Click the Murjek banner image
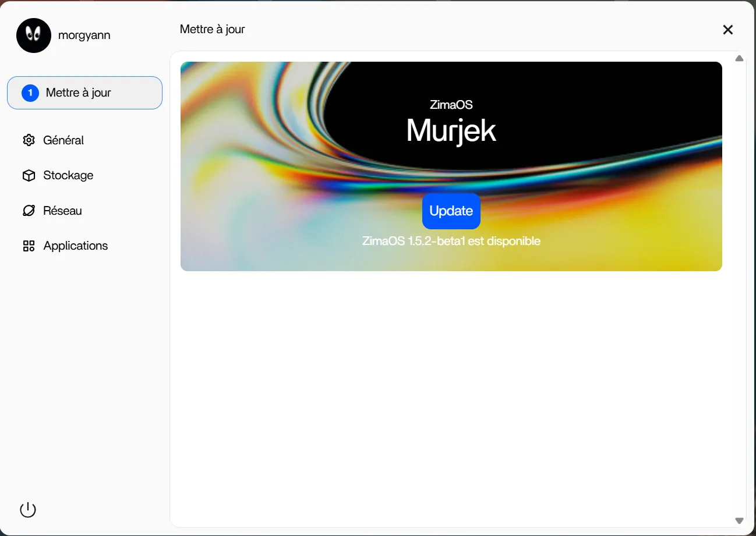756x536 pixels. point(451,130)
